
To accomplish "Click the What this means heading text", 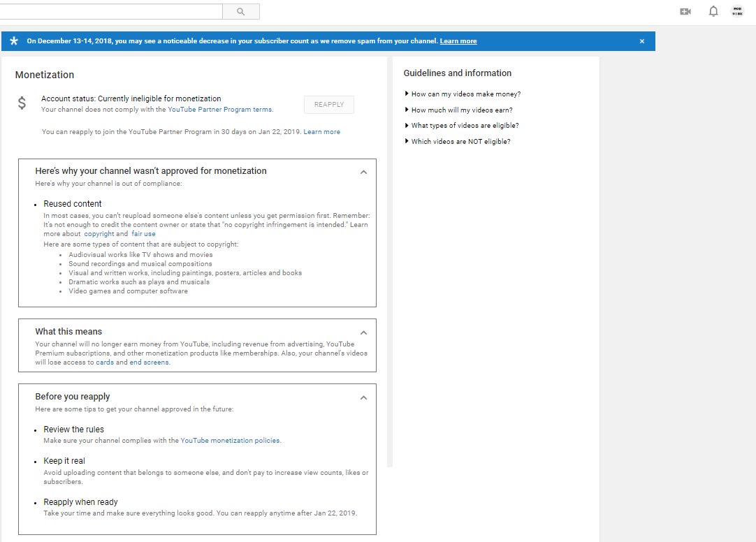I will [68, 332].
